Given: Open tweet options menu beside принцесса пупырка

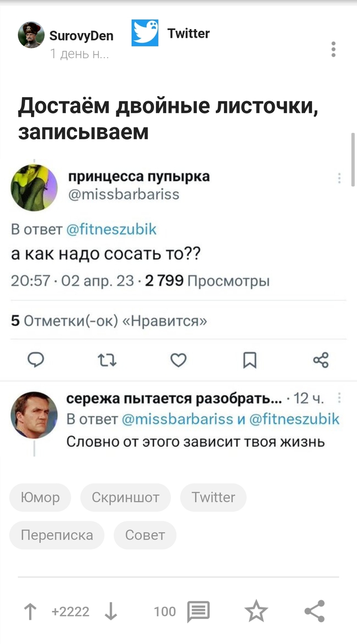Looking at the screenshot, I should pos(339,178).
